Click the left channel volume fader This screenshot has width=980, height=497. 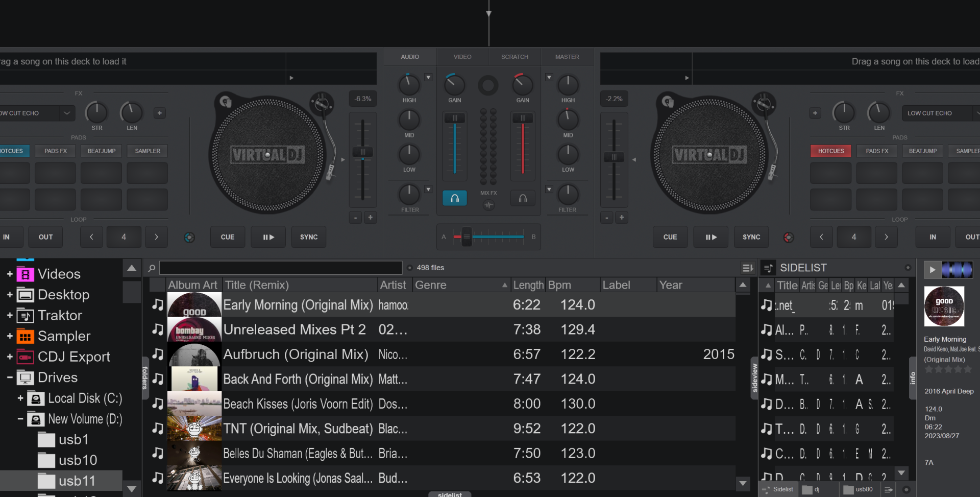pos(454,118)
